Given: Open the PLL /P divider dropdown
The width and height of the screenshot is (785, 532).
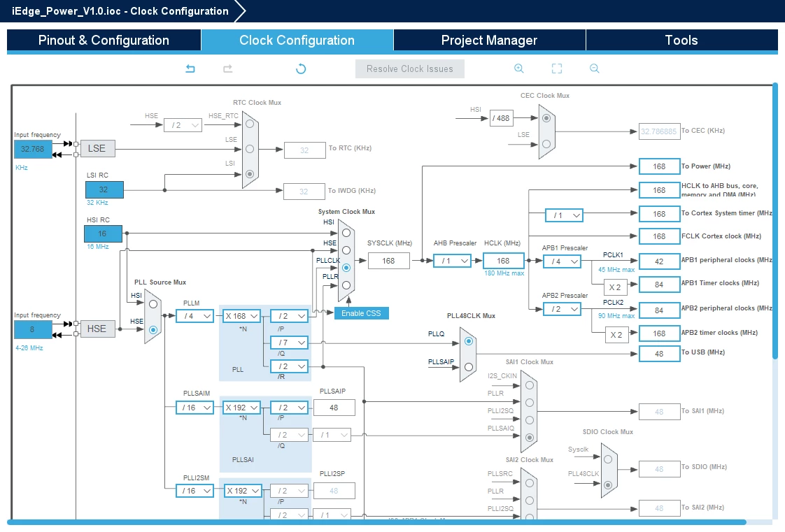Looking at the screenshot, I should pos(290,316).
